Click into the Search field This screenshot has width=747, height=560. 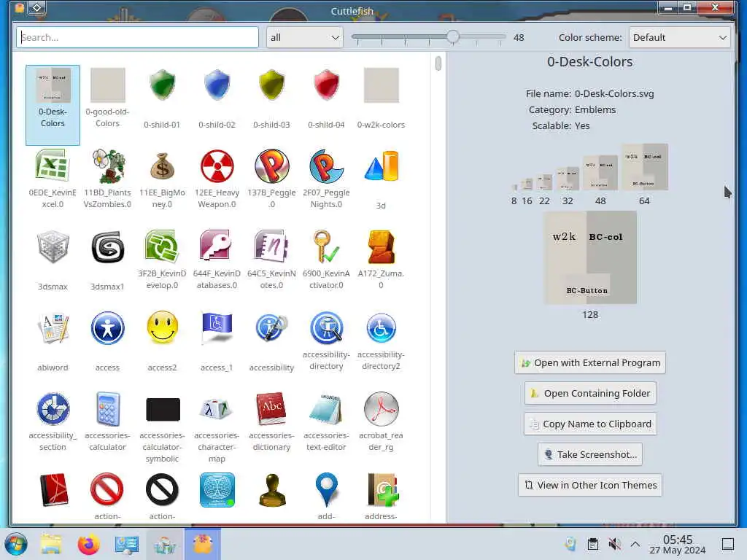138,37
